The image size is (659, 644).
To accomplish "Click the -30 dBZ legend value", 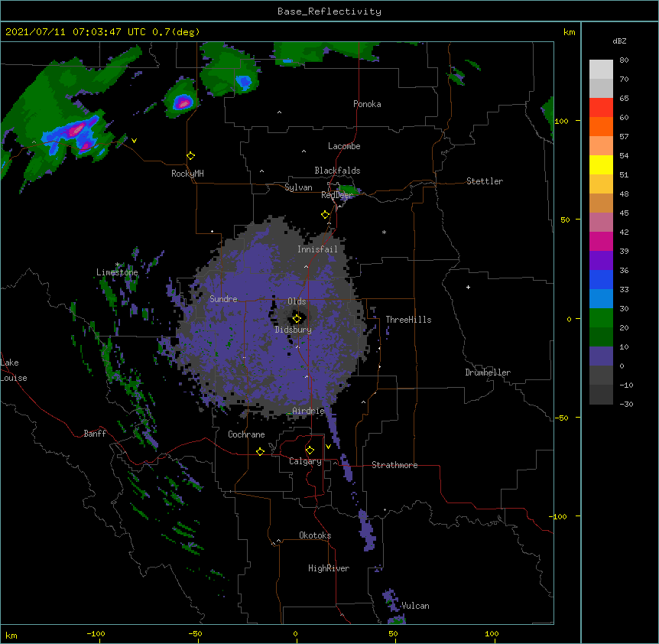I will point(626,404).
